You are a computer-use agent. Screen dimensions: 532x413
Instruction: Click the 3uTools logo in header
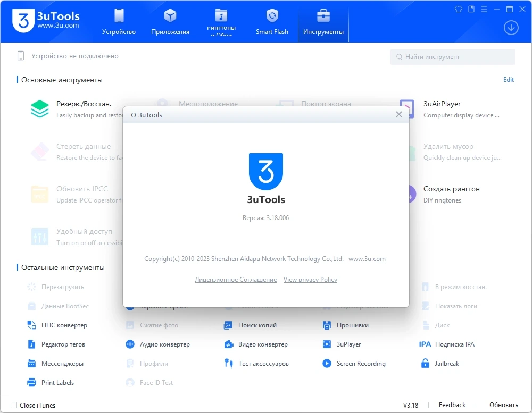point(46,20)
